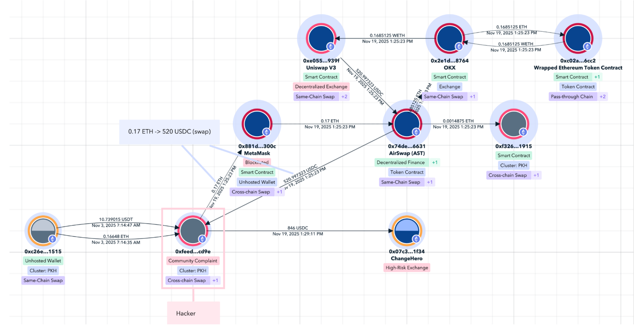
Task: Click Ethereum badge on 0xf326...1915 node
Action: tap(523, 132)
